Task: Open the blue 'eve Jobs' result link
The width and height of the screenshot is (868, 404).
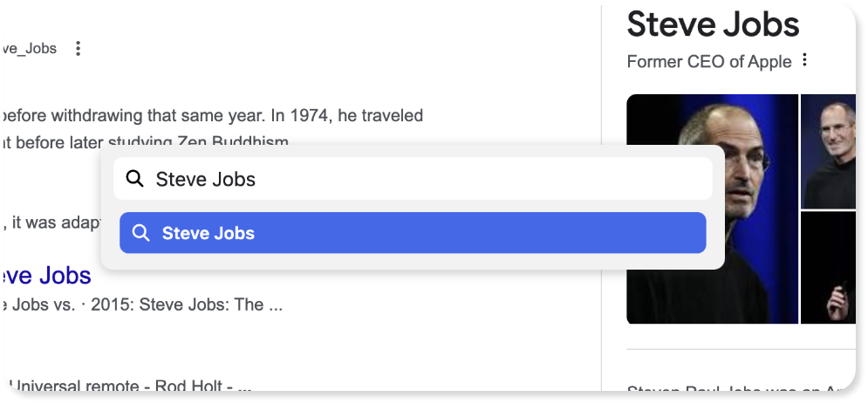Action: pyautogui.click(x=45, y=276)
